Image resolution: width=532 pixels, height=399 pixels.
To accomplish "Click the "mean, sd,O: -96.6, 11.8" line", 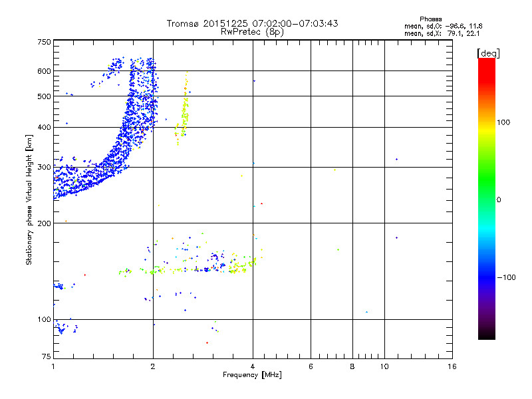I will click(x=443, y=26).
